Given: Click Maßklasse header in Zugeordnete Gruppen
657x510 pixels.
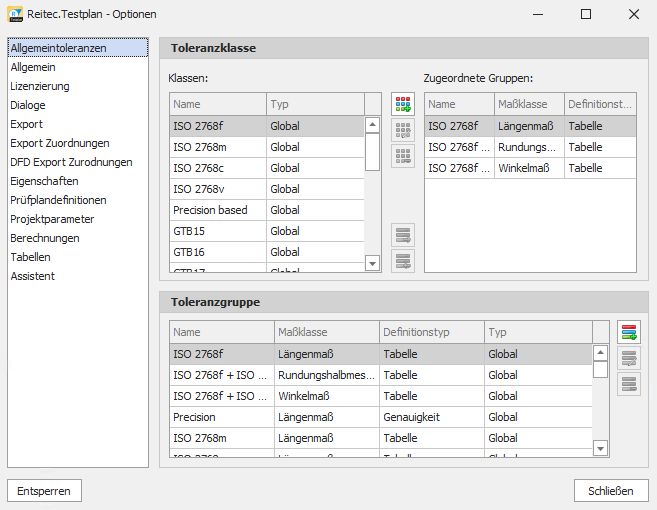Looking at the screenshot, I should [529, 104].
